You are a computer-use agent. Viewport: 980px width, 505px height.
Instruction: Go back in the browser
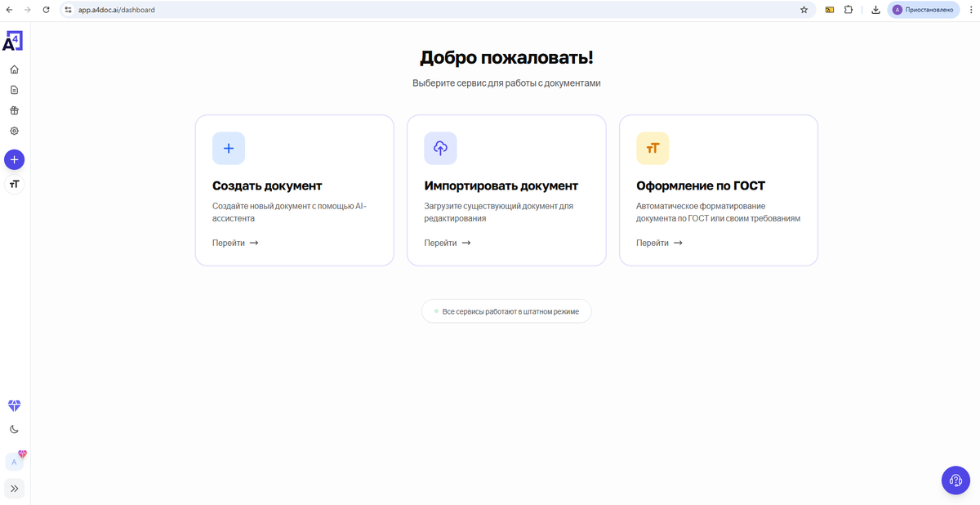(9, 10)
